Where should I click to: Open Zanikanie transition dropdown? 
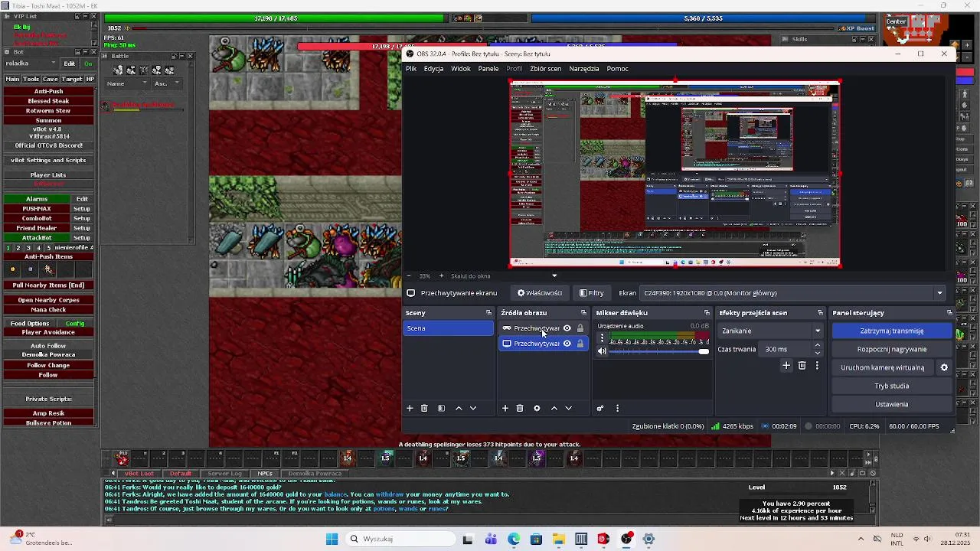[771, 331]
